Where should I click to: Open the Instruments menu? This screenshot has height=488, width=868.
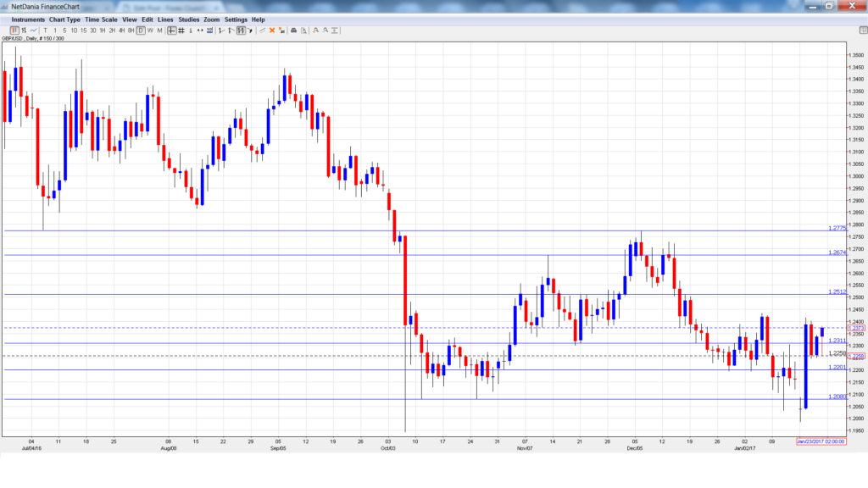29,19
